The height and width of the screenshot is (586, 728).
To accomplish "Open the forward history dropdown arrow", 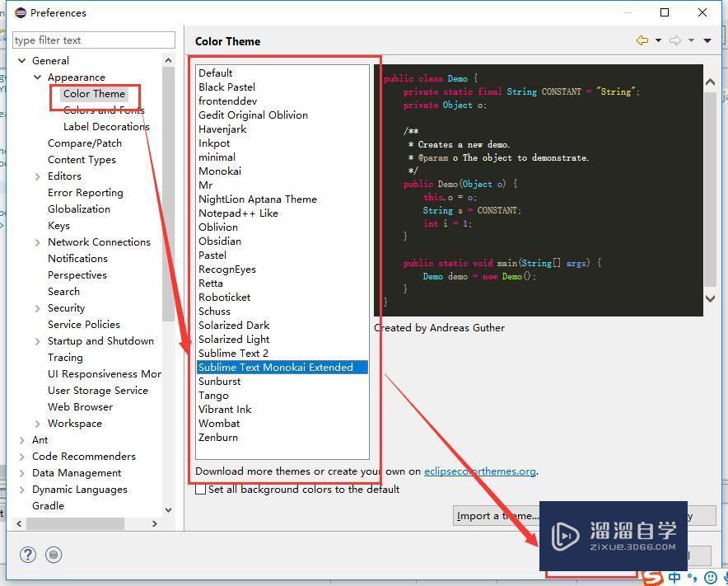I will pyautogui.click(x=691, y=40).
